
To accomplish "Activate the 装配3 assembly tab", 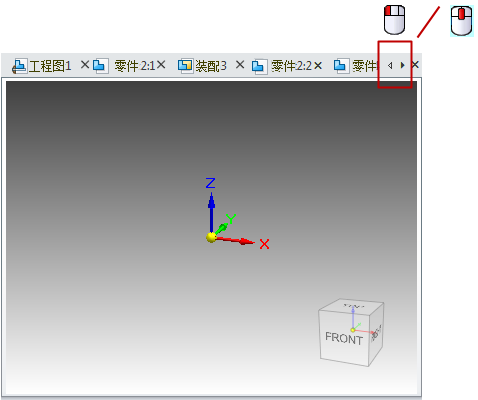I will (x=202, y=66).
